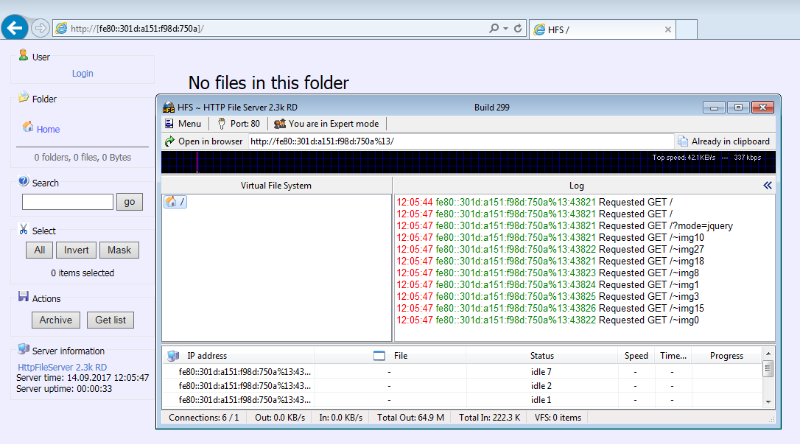The width and height of the screenshot is (800, 444).
Task: Click the browser forward arrow button
Action: 40,28
